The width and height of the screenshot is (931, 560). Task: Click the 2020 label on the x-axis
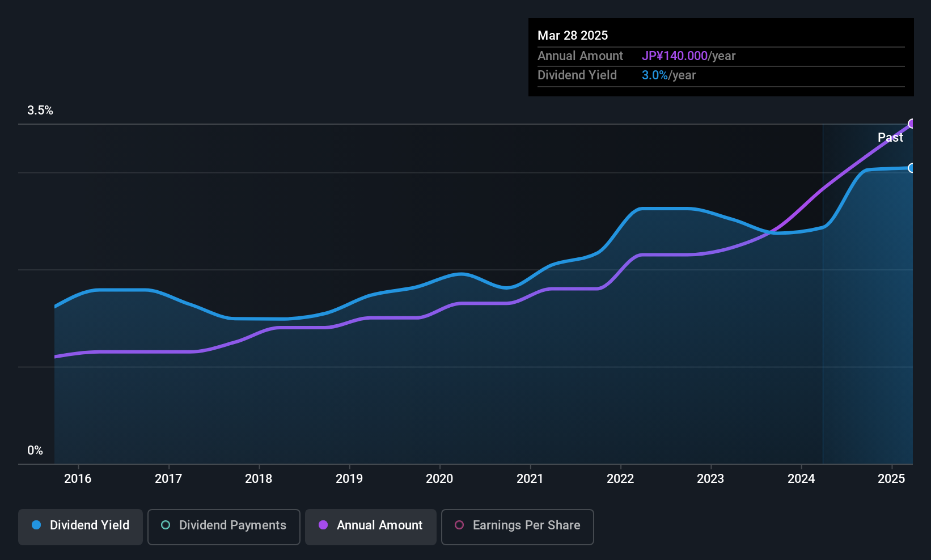439,478
